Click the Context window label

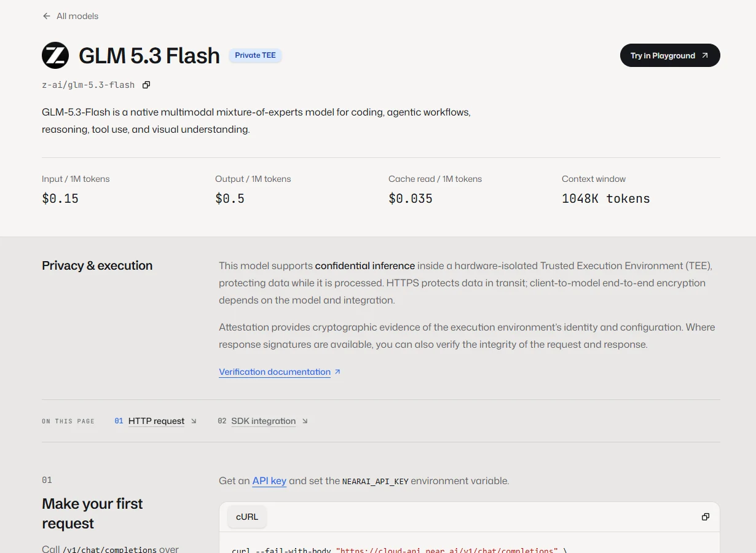pyautogui.click(x=594, y=179)
